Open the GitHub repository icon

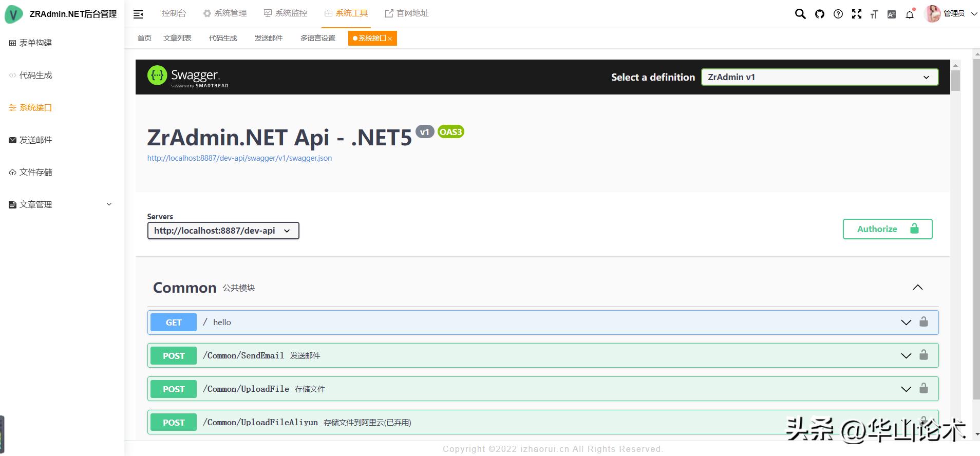(820, 14)
